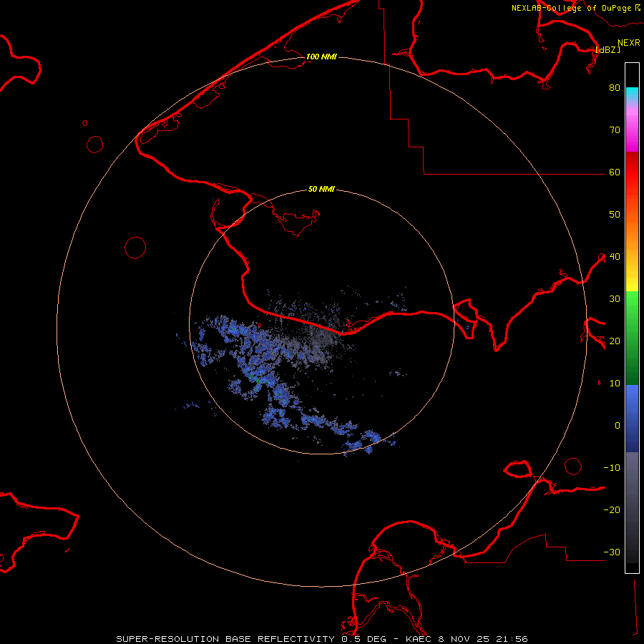Click the 60 value on the dBZ scale
644x644 pixels.
coord(615,172)
